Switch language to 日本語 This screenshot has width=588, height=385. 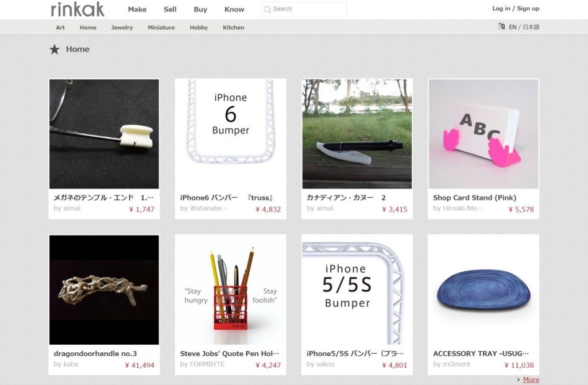click(531, 27)
